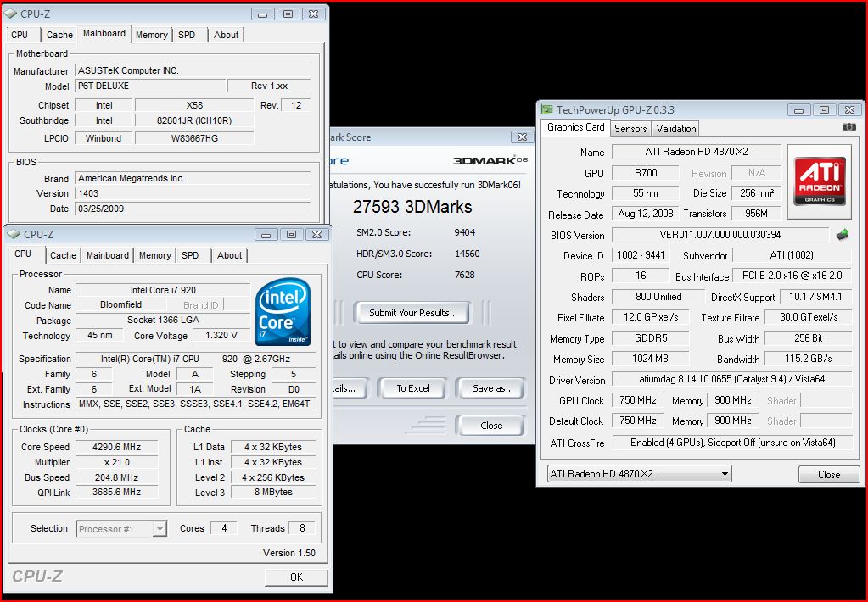Click the GPU-Z title bar app icon
Image resolution: width=868 pixels, height=602 pixels.
click(547, 109)
